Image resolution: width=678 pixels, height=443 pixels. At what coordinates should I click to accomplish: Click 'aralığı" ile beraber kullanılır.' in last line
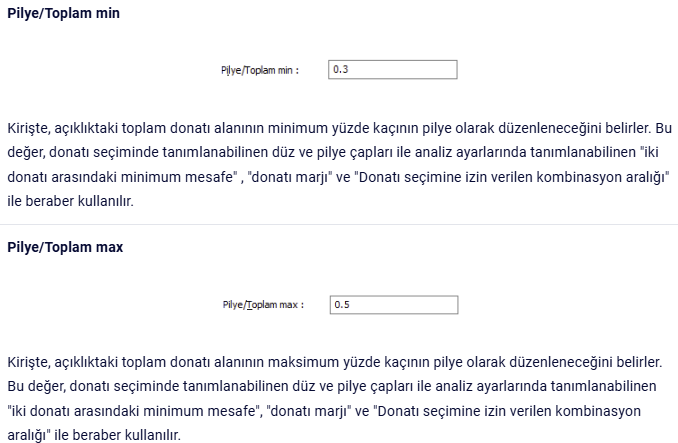94,435
